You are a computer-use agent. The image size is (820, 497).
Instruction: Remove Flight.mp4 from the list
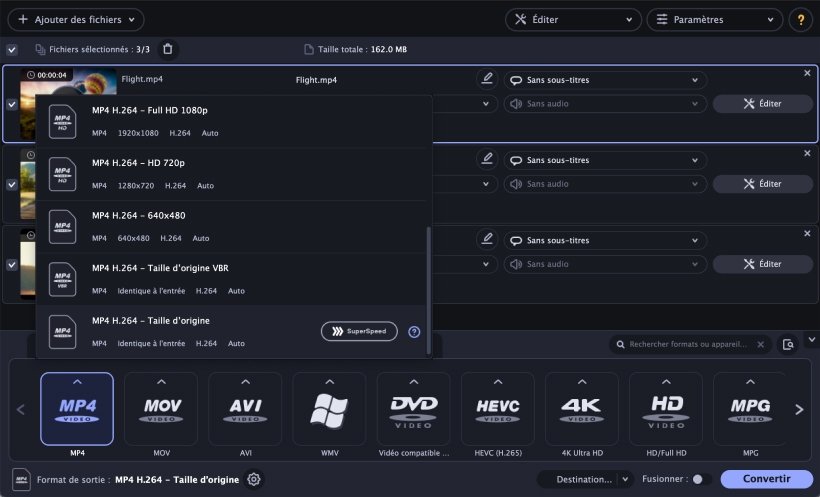(807, 73)
